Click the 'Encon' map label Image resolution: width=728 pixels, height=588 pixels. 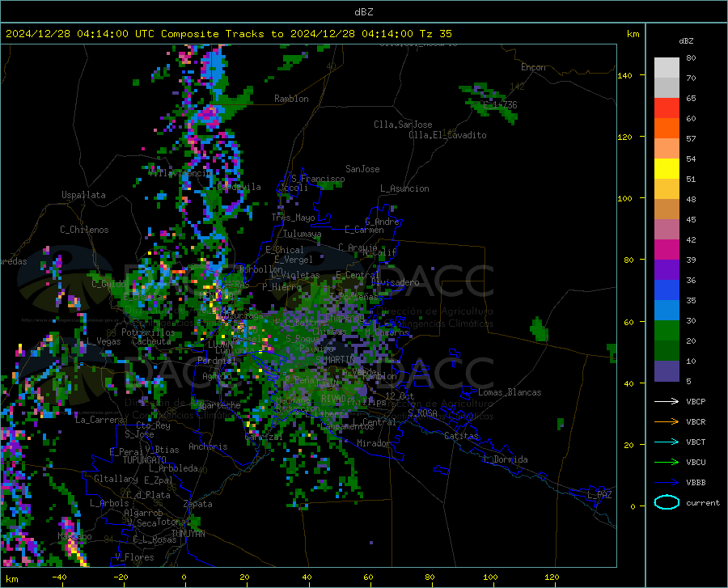pyautogui.click(x=533, y=67)
